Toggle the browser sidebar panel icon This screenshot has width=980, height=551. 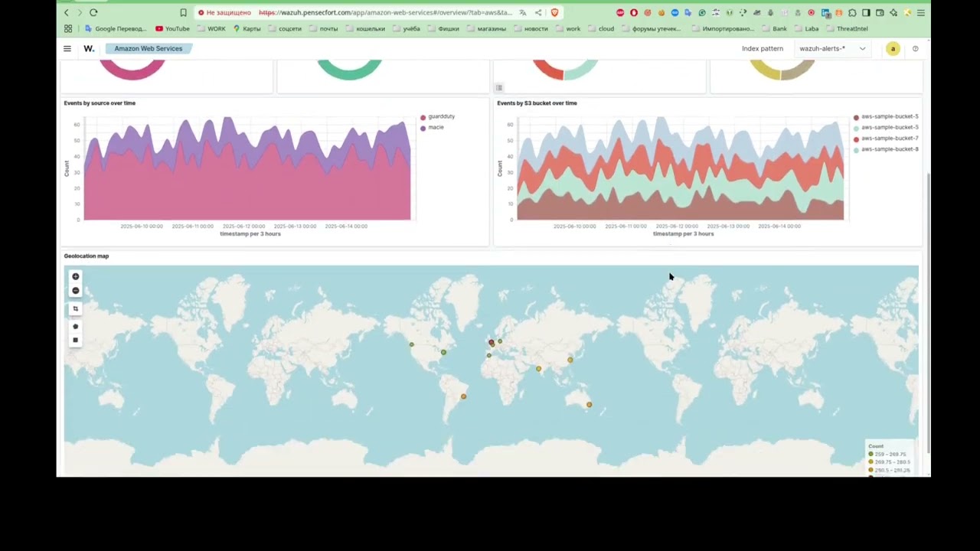pyautogui.click(x=866, y=12)
